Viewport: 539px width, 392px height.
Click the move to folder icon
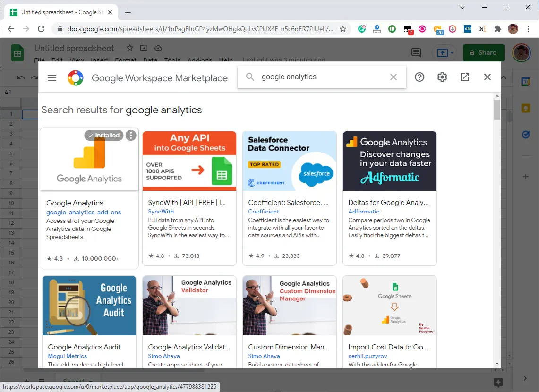[x=144, y=48]
